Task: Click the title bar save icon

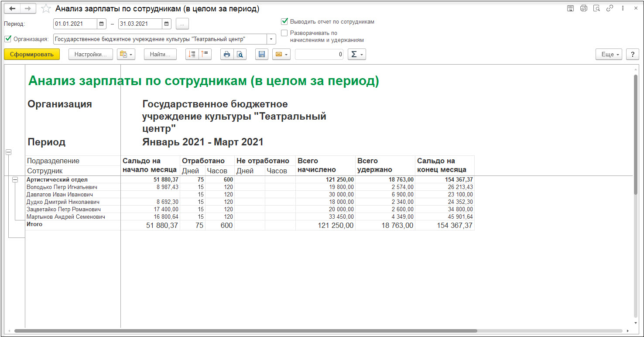Action: click(570, 8)
